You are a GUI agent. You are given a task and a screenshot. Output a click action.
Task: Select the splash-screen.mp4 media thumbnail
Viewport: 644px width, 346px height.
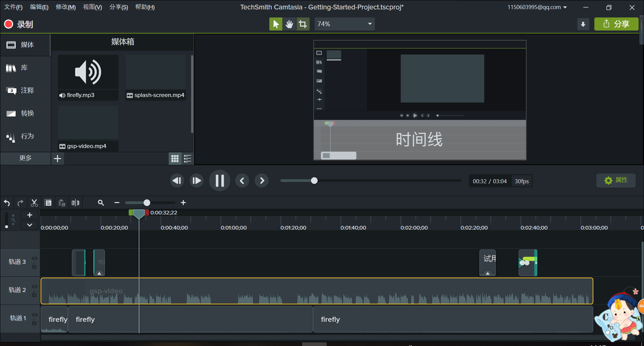click(156, 78)
